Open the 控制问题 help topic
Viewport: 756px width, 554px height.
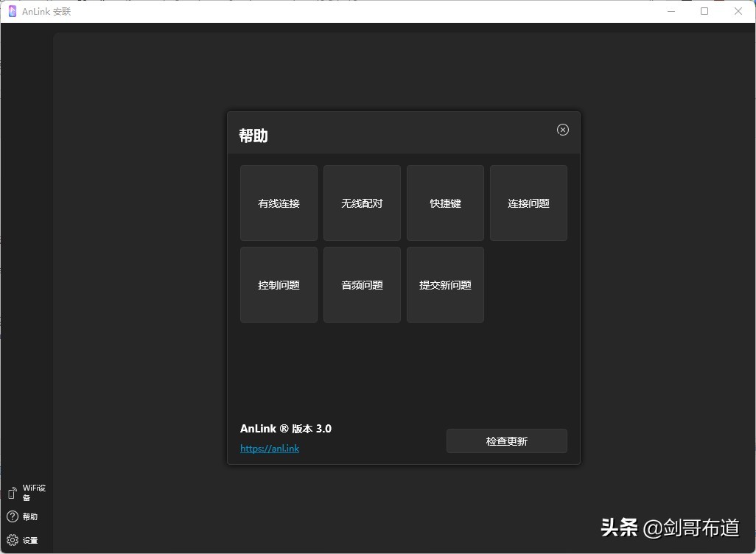click(278, 285)
